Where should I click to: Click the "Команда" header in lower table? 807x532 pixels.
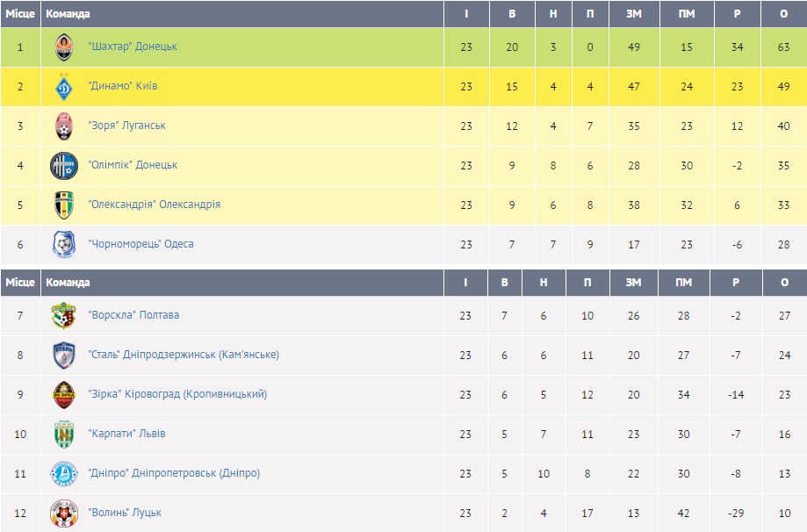coord(68,283)
